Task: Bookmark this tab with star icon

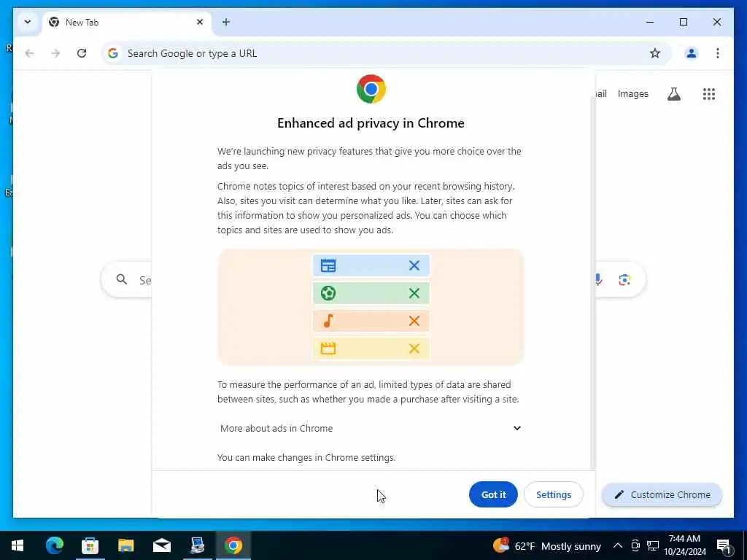Action: (655, 53)
